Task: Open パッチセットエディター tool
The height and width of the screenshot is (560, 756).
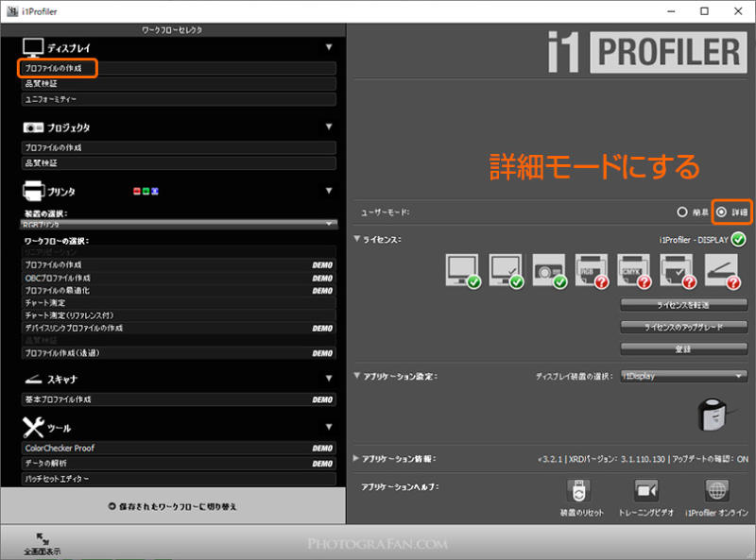Action: point(179,479)
